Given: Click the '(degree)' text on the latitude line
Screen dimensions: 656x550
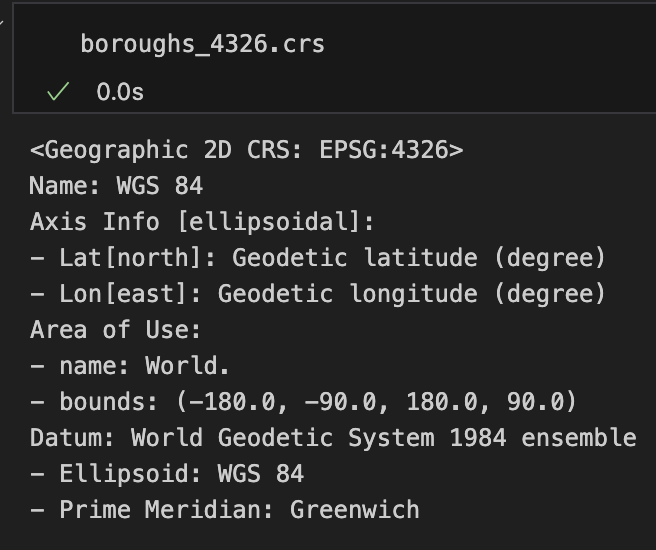Looking at the screenshot, I should pyautogui.click(x=550, y=258).
